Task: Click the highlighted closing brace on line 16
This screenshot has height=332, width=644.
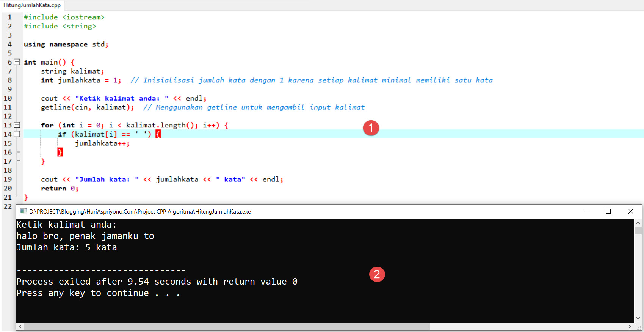Action: click(x=60, y=152)
